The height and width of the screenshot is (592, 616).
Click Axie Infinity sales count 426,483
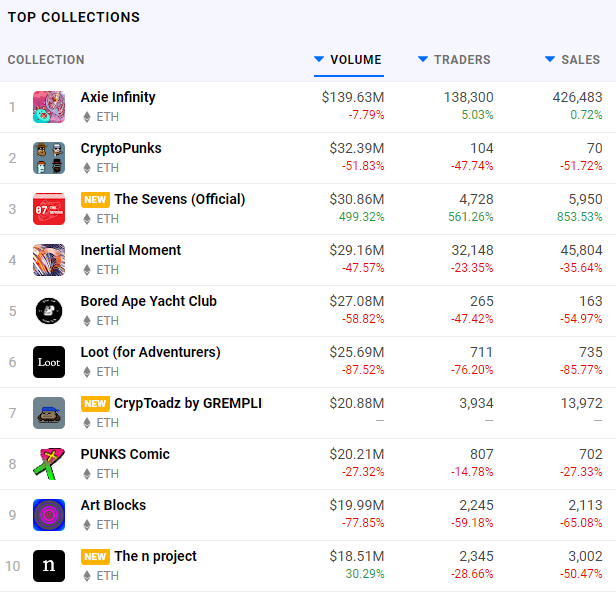[x=578, y=97]
